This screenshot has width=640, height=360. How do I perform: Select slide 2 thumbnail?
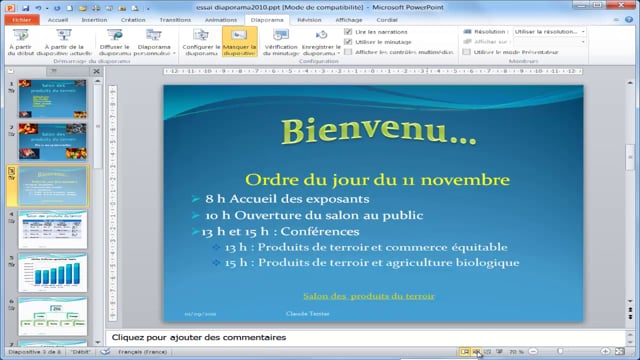(53, 142)
